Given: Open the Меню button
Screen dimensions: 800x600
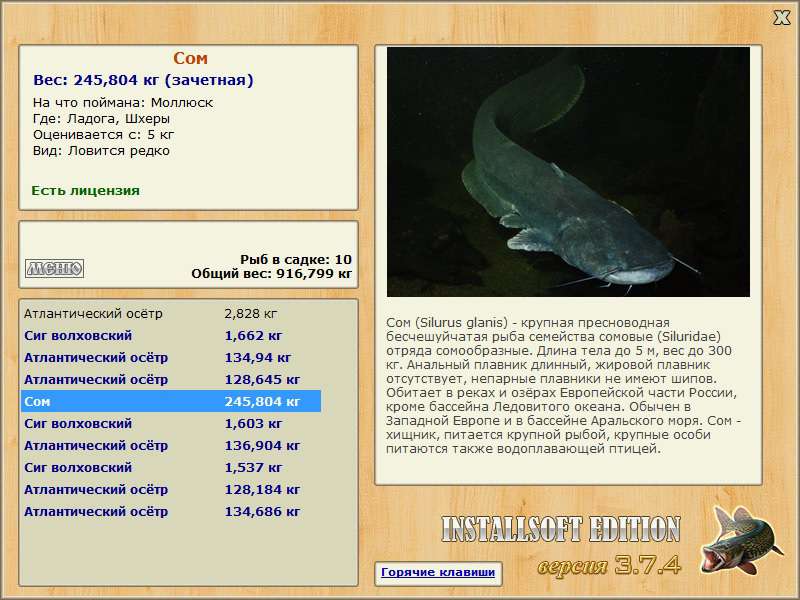Looking at the screenshot, I should click(54, 268).
